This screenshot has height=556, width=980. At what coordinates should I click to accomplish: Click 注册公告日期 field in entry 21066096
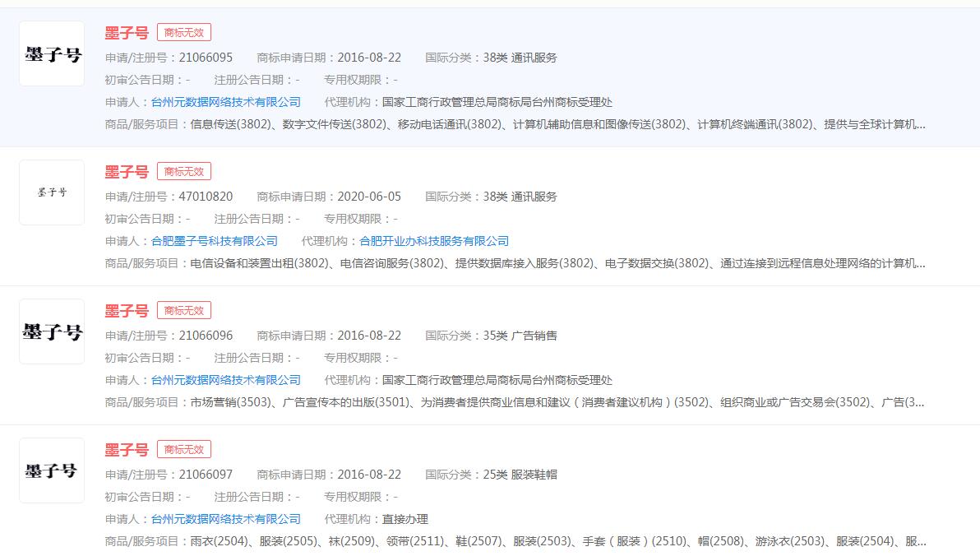pos(257,358)
